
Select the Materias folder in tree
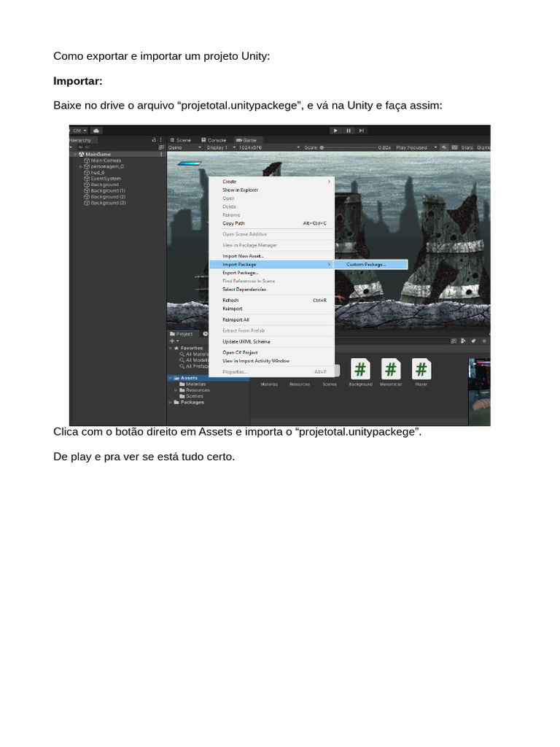coord(192,384)
